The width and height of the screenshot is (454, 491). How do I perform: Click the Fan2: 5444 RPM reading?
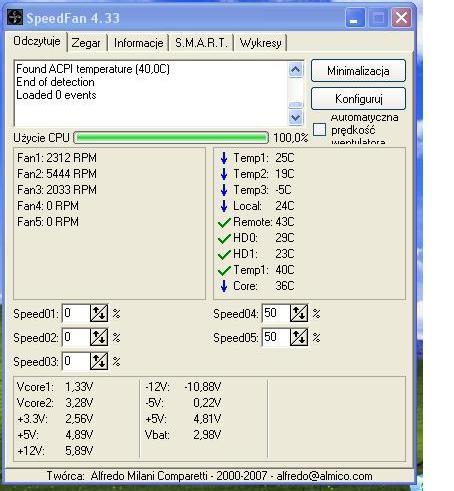click(57, 174)
